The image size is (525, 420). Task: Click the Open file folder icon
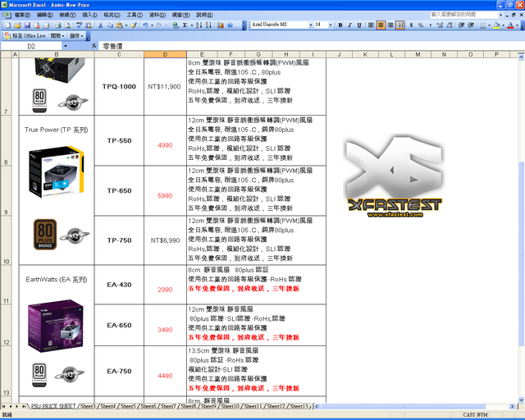tap(18, 25)
